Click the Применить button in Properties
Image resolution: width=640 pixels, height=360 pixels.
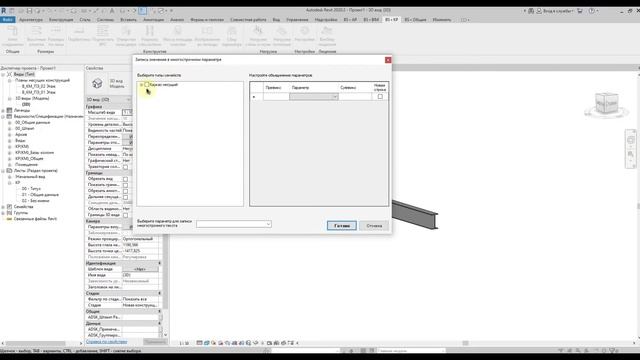[x=155, y=342]
